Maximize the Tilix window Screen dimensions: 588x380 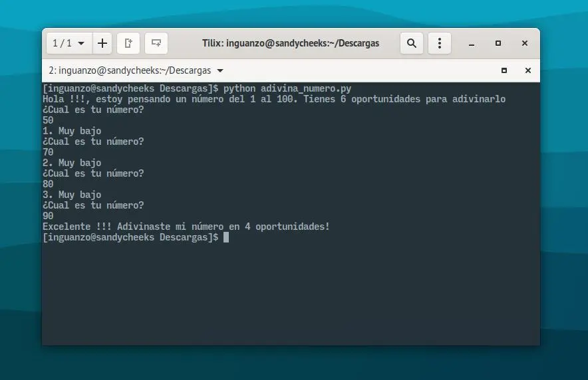click(498, 43)
